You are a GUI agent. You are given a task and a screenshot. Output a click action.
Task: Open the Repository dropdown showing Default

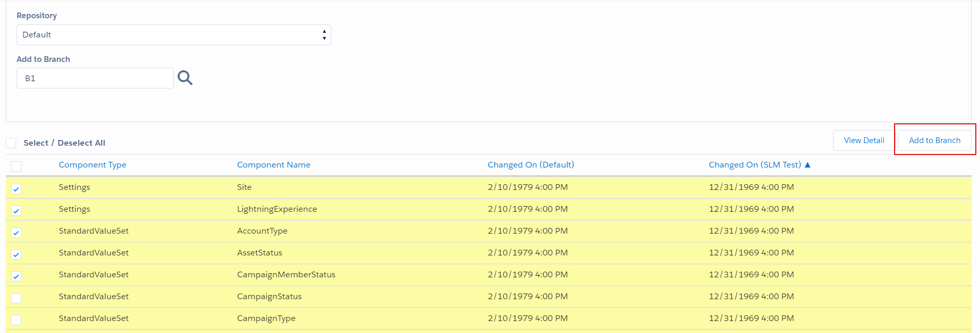click(x=174, y=35)
